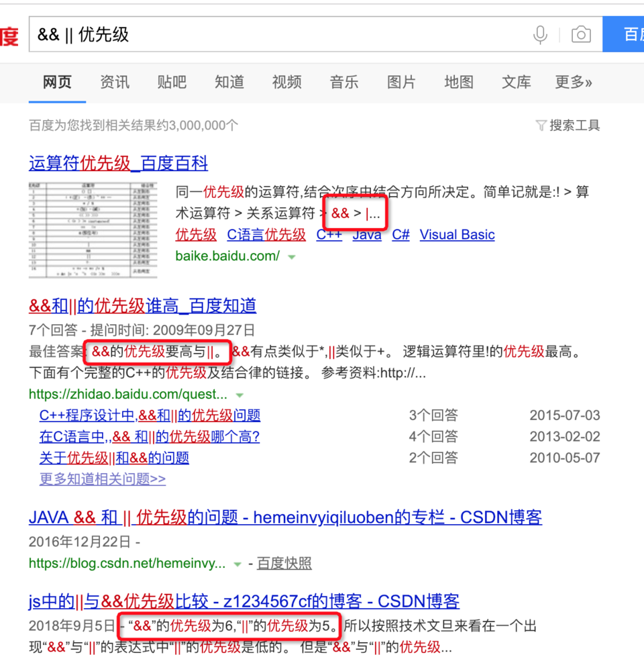Screen dimensions: 644x655
Task: Switch to the 贴吧 tab
Action: click(172, 83)
